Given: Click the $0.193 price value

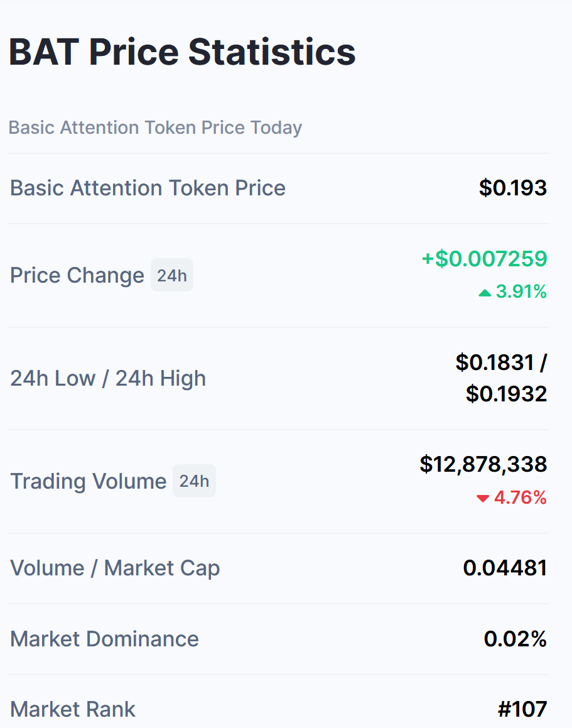Looking at the screenshot, I should click(513, 188).
